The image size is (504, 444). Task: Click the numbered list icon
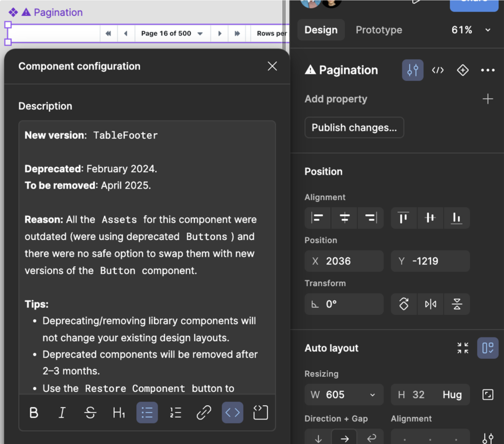coord(176,413)
